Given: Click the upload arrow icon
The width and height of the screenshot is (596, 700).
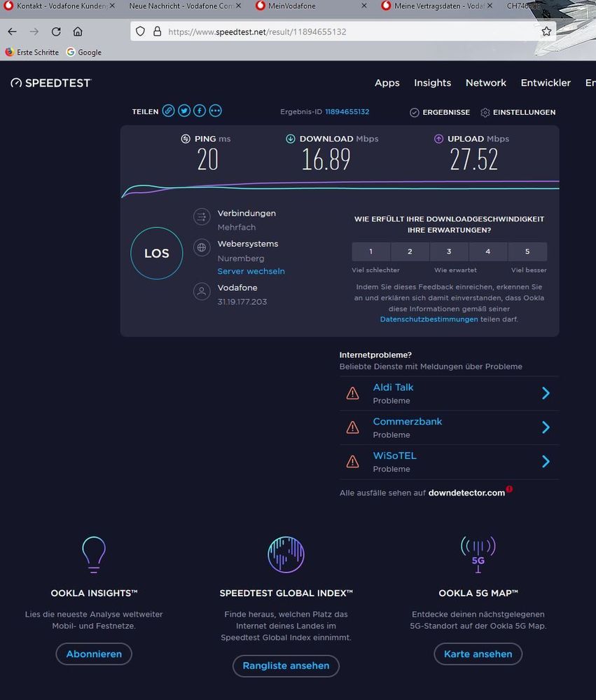Looking at the screenshot, I should (439, 139).
